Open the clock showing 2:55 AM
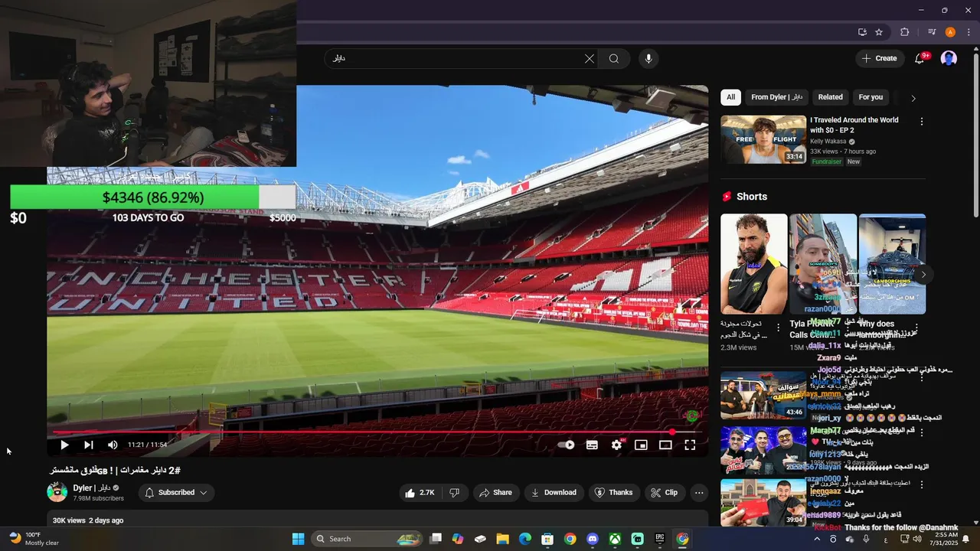980x551 pixels. (946, 539)
